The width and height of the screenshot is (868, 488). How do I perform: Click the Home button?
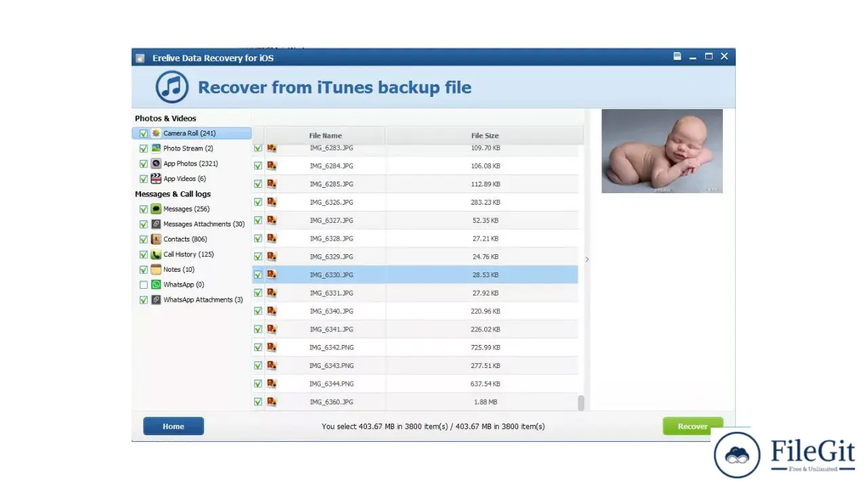[174, 426]
